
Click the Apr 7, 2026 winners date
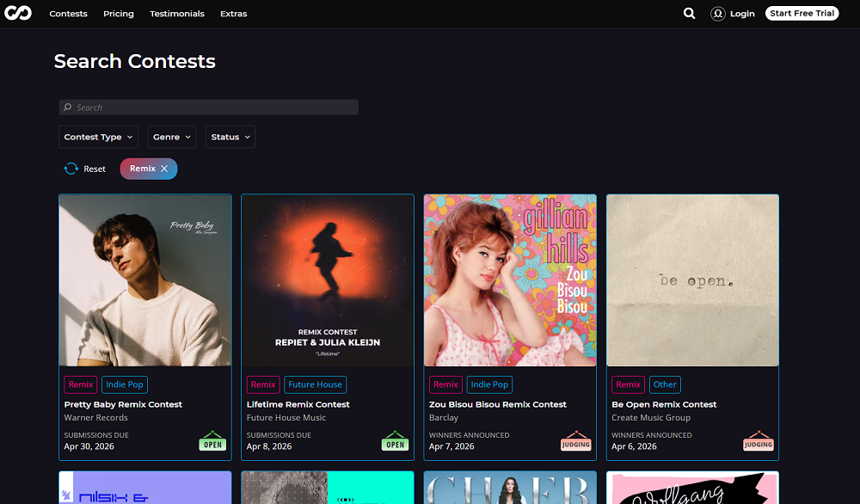pyautogui.click(x=452, y=446)
